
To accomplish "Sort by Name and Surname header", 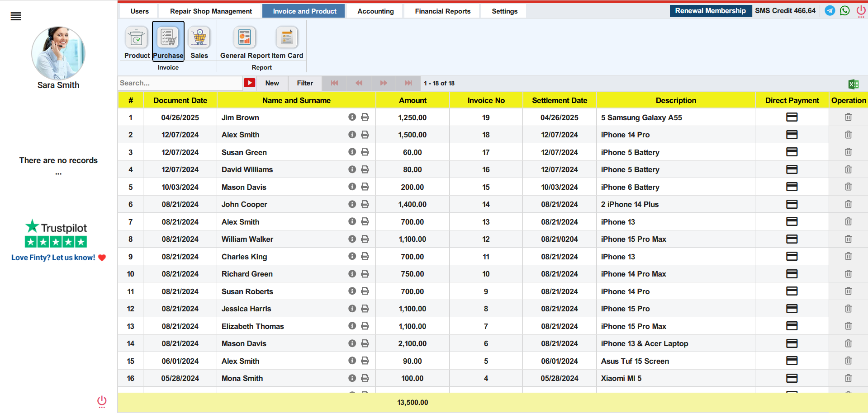I will 296,100.
